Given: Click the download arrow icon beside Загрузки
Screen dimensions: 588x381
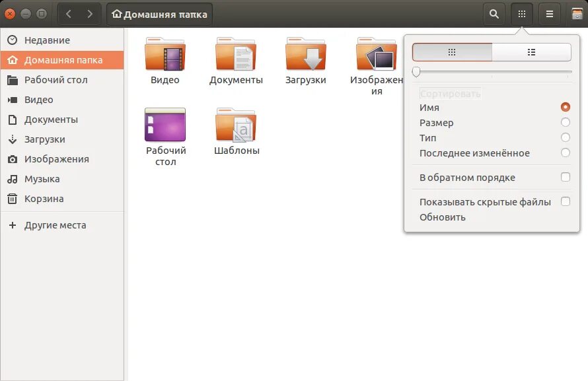Looking at the screenshot, I should coord(13,139).
